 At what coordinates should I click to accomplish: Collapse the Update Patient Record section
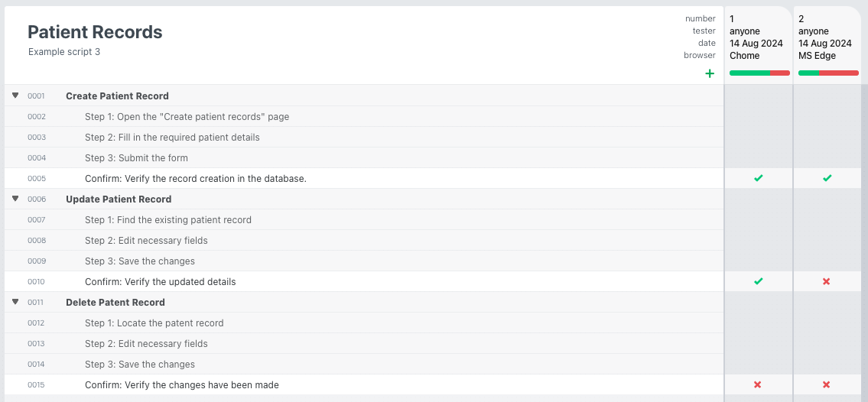[x=15, y=199]
